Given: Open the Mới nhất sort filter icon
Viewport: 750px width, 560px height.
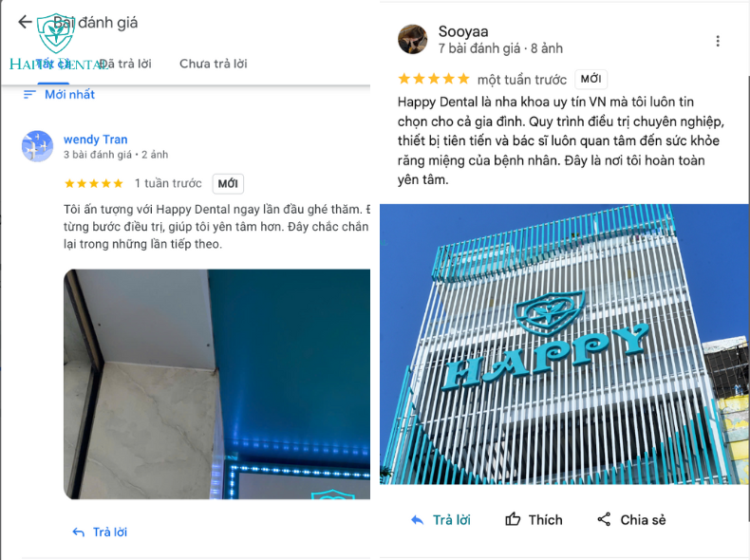Looking at the screenshot, I should point(29,95).
